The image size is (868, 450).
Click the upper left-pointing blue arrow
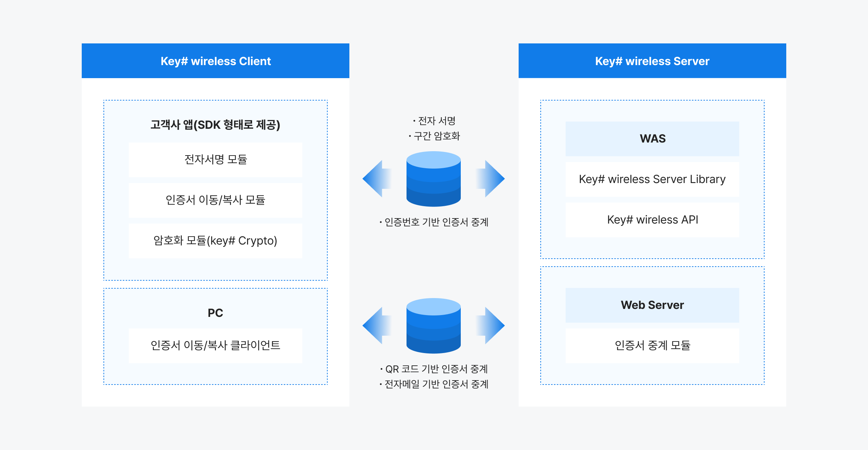pyautogui.click(x=376, y=179)
